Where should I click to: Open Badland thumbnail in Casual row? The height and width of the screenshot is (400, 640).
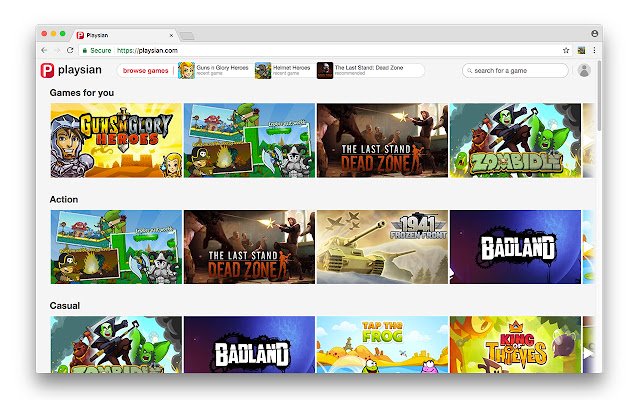pos(249,344)
